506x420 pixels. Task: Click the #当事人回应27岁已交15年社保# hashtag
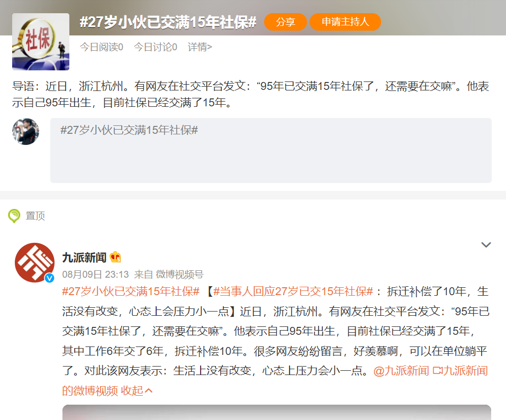point(293,291)
